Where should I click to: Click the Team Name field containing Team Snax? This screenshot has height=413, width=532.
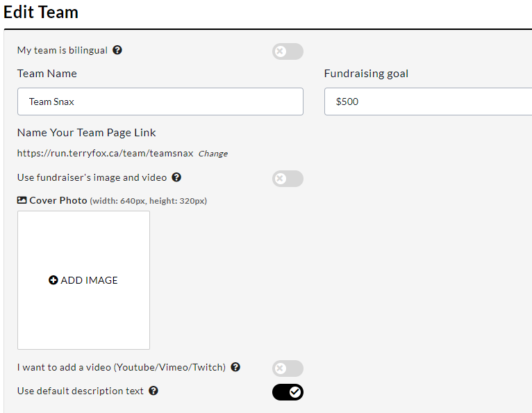coord(160,102)
